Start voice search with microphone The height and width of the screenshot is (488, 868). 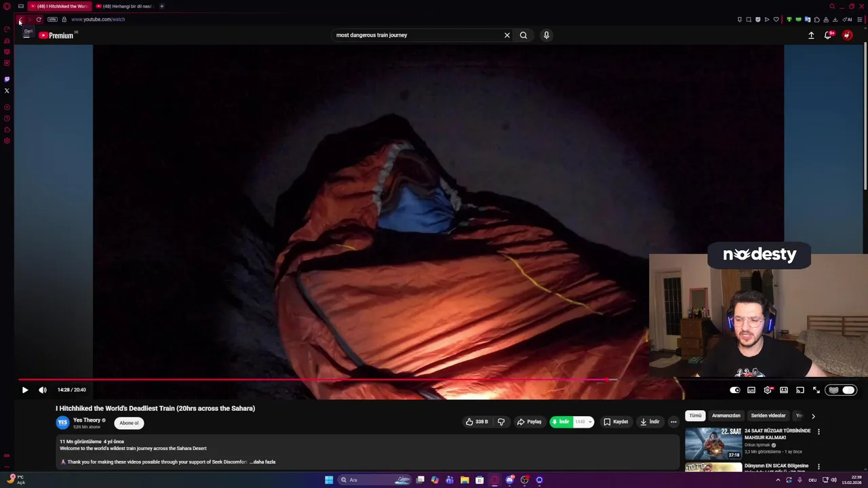[x=547, y=35]
